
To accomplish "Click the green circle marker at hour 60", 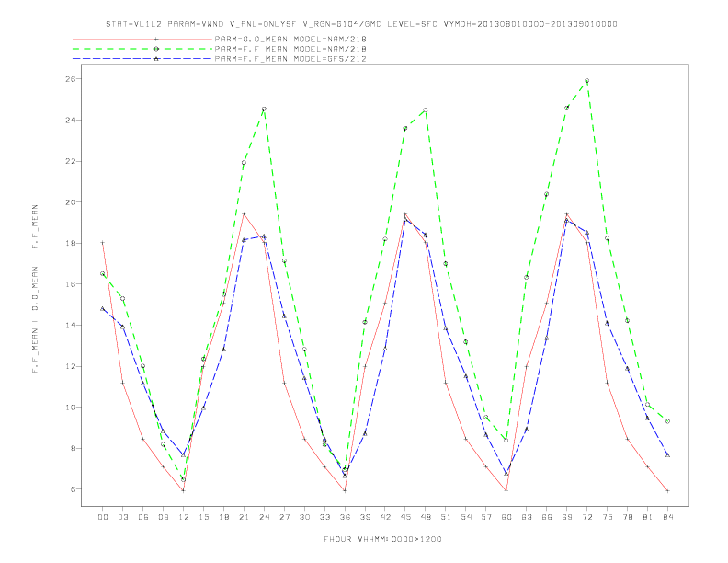I will pos(506,441).
